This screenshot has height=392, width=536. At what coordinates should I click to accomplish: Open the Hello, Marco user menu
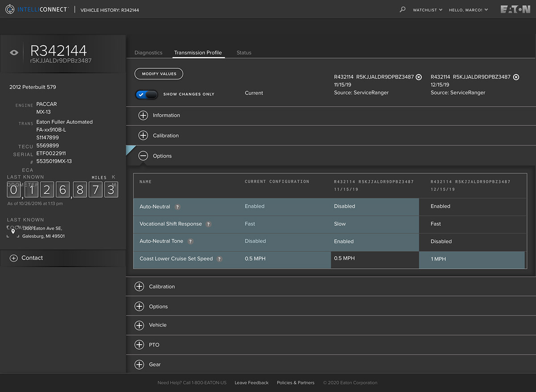[468, 10]
